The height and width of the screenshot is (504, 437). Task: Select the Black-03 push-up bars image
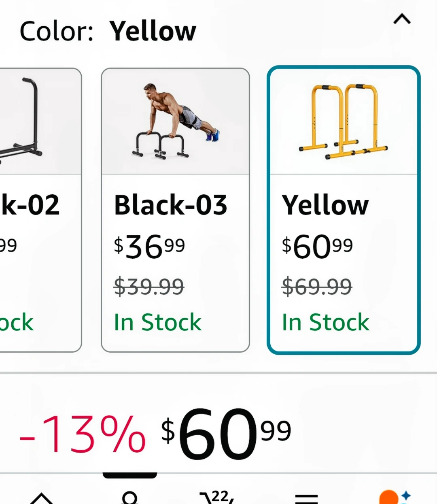[x=175, y=121]
